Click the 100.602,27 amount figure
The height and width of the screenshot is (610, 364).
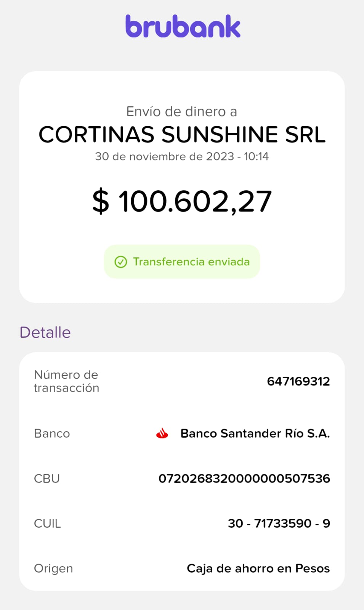pyautogui.click(x=195, y=201)
